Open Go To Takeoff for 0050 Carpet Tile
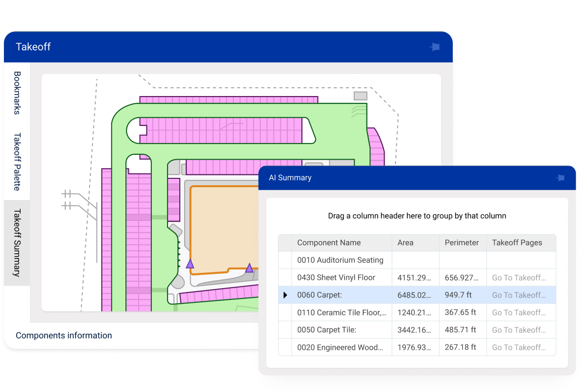The height and width of the screenshot is (392, 588). point(519,330)
